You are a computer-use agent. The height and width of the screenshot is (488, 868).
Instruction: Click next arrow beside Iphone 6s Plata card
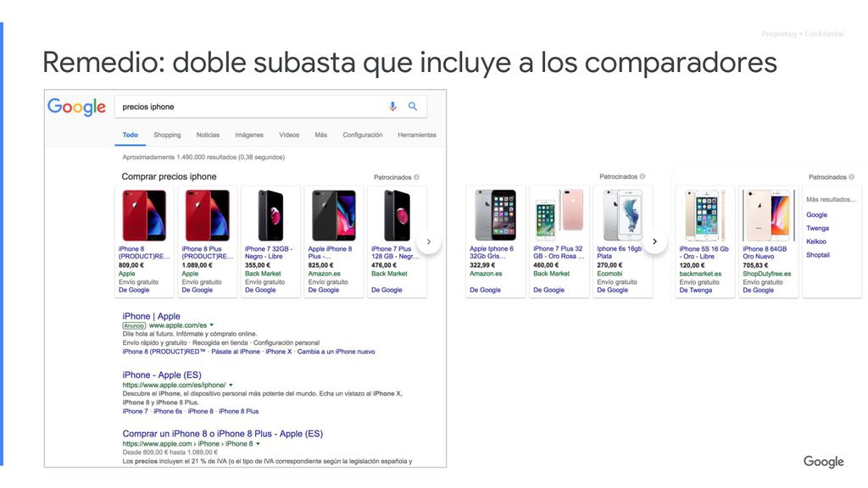[654, 241]
